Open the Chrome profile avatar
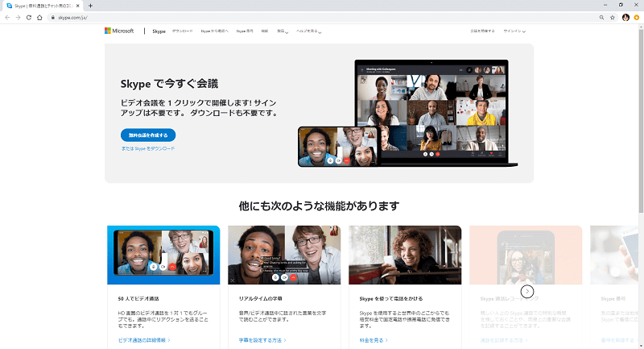This screenshot has height=349, width=644. pos(625,18)
